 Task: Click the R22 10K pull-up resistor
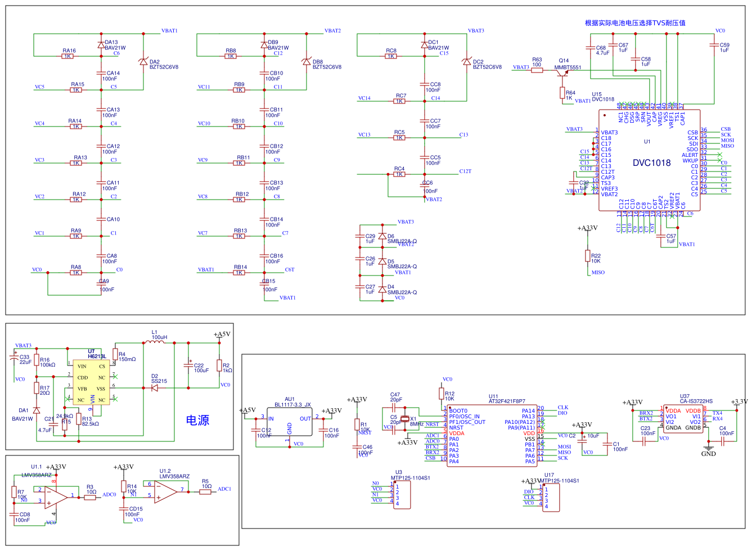(x=588, y=256)
